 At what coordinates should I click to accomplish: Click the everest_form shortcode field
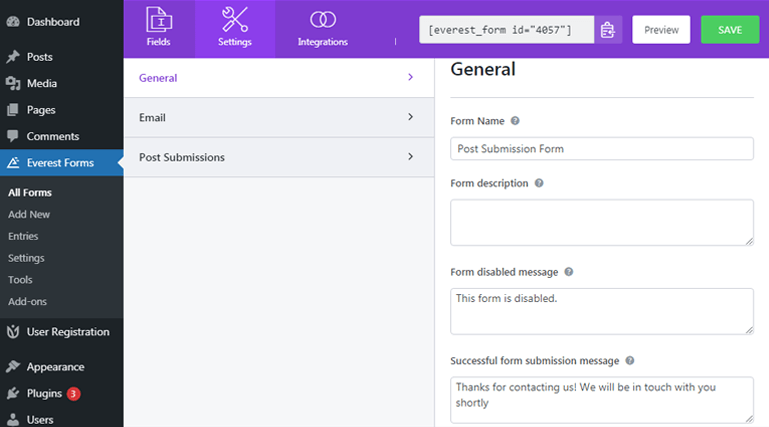(507, 30)
